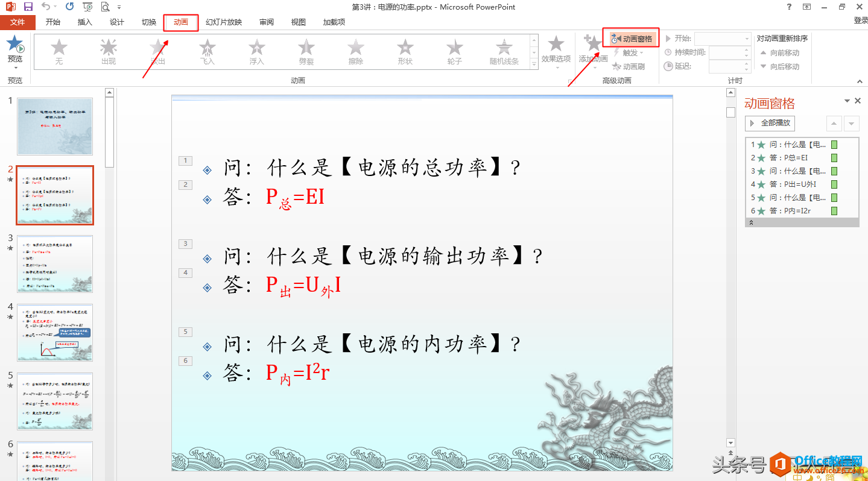This screenshot has height=481, width=868.
Task: Choose the 浮入 (Float In) animation effect
Action: 257,52
